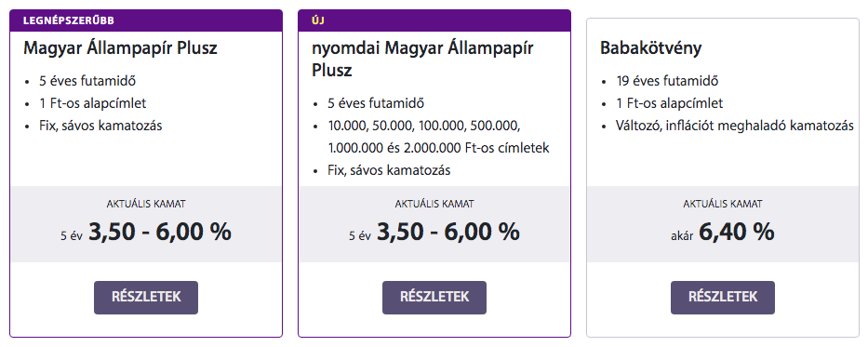
Task: Click 5 éves futamidő in LEGNÉPSZERŰBB card
Action: [x=87, y=81]
